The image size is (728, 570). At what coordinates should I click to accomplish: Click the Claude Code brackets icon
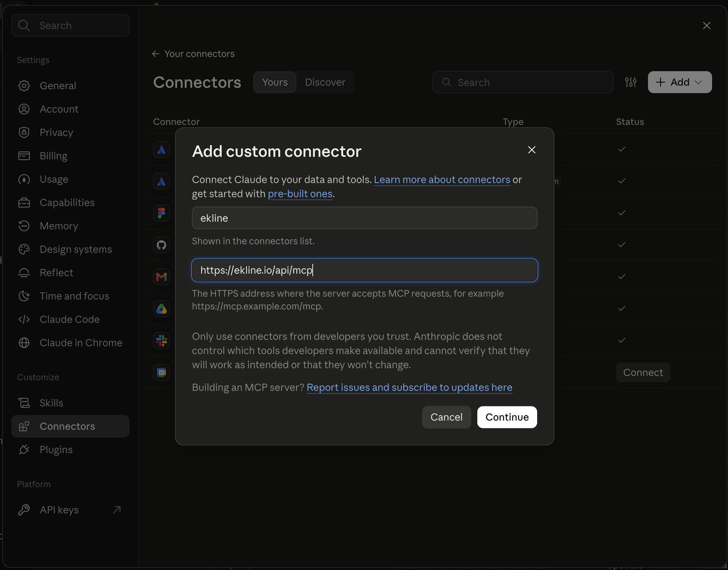tap(24, 319)
